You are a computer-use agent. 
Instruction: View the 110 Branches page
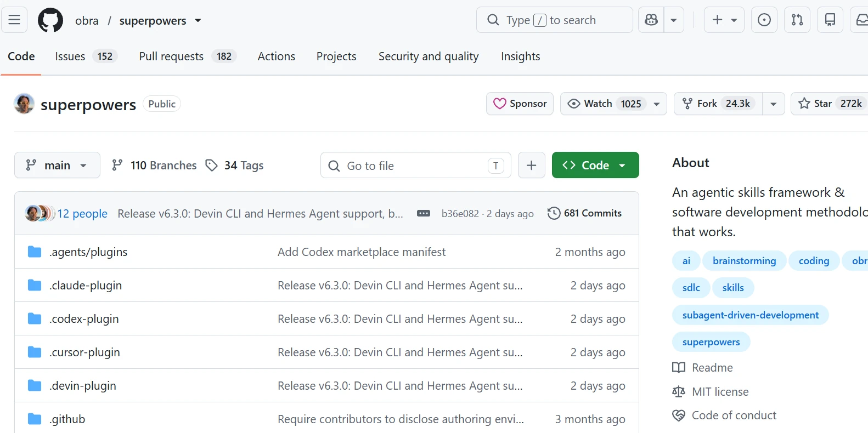(154, 166)
